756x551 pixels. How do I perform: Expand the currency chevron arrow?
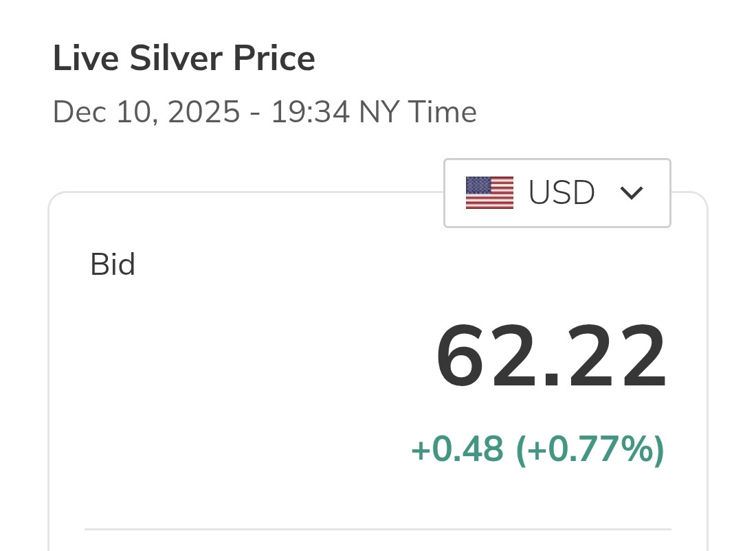click(631, 193)
